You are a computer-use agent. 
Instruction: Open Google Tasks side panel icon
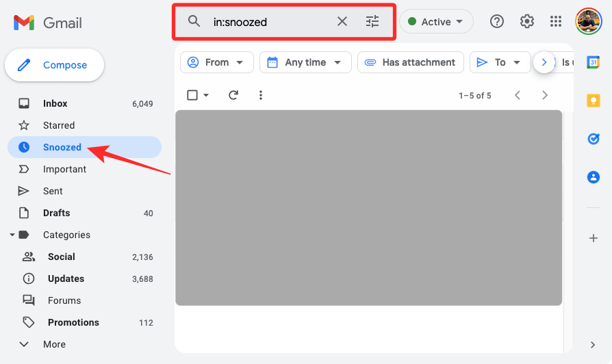594,139
